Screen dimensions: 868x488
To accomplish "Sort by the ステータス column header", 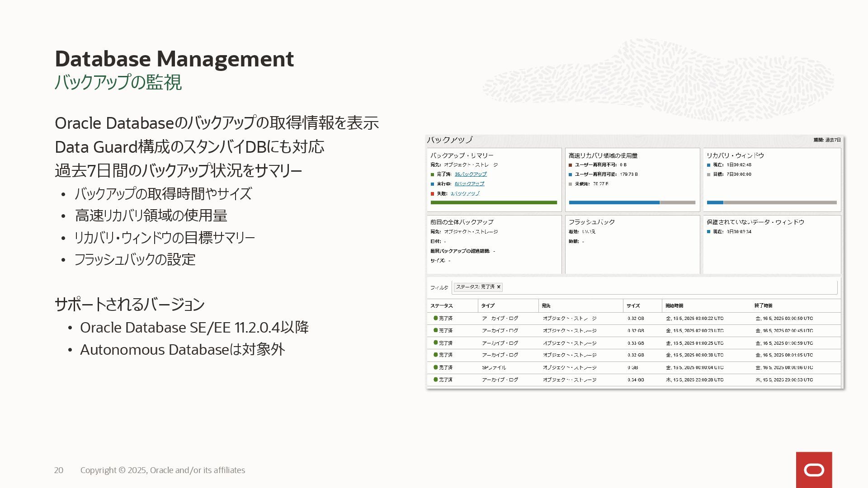I will 442,306.
